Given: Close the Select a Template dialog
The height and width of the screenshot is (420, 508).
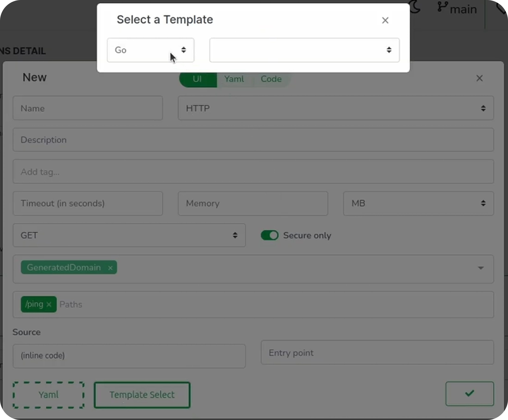Looking at the screenshot, I should tap(385, 20).
